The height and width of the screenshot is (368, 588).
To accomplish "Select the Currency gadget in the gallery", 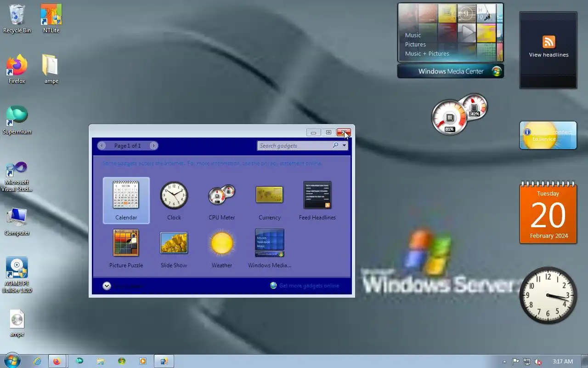I will [x=270, y=200].
